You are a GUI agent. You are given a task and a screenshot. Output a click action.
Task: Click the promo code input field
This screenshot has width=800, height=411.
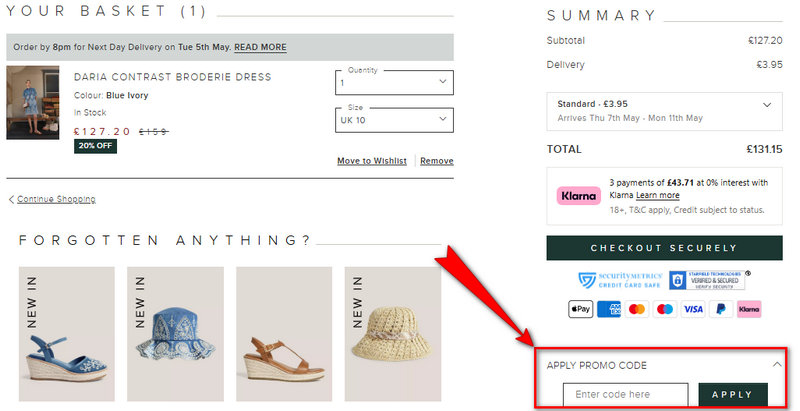626,395
